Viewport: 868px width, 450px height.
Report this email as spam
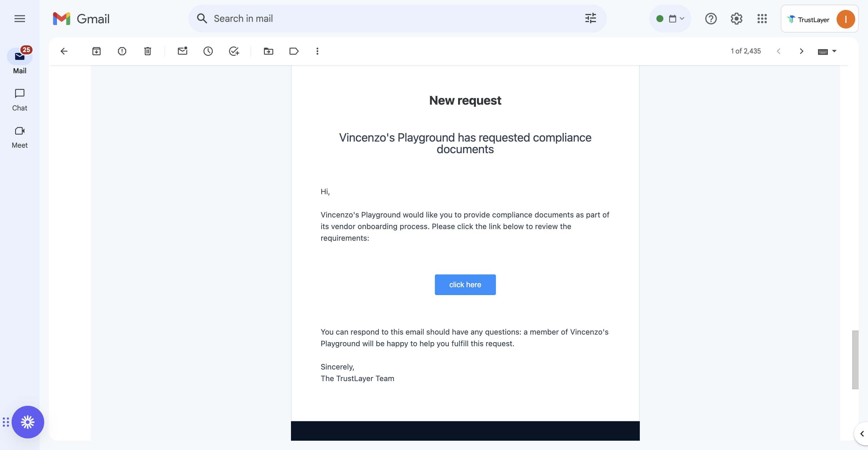[122, 51]
